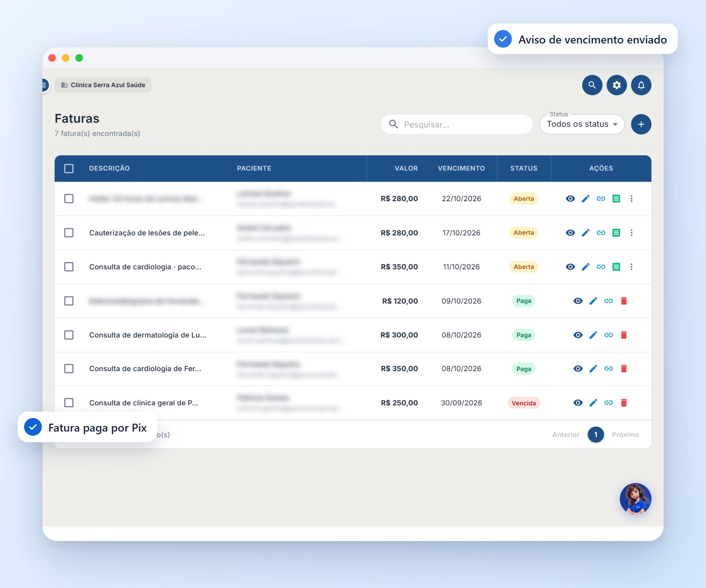
Task: Open receipt icon for 11/10/2026 invoice
Action: pyautogui.click(x=616, y=267)
